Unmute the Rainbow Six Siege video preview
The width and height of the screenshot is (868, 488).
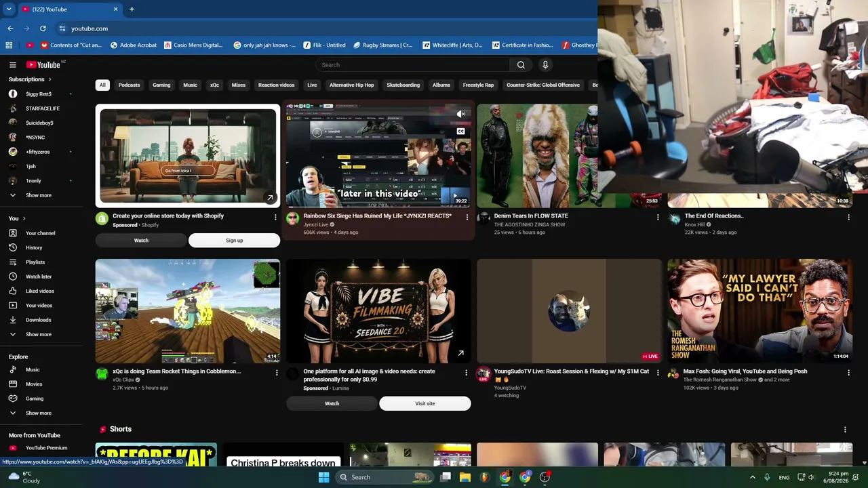(x=461, y=114)
